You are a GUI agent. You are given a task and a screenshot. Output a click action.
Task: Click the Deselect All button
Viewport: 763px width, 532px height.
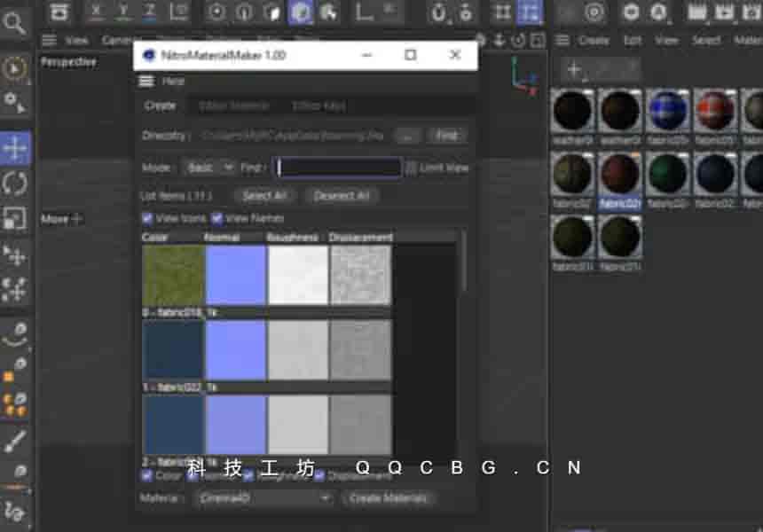click(x=341, y=195)
